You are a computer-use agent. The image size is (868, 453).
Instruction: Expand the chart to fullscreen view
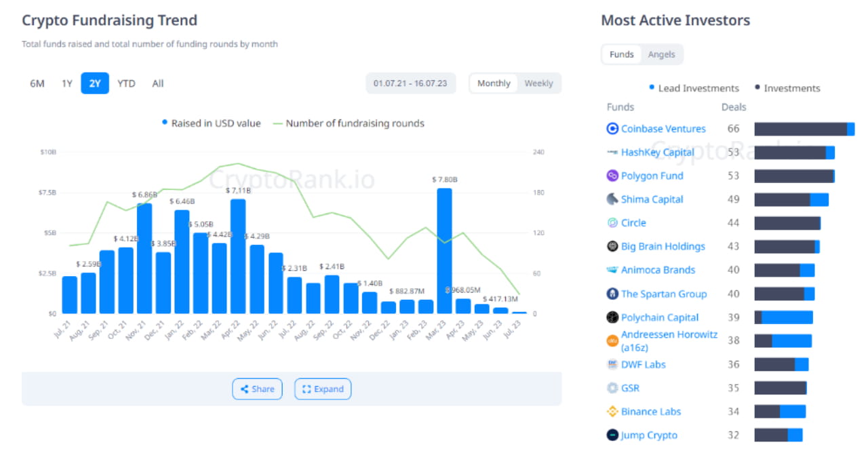coord(323,389)
